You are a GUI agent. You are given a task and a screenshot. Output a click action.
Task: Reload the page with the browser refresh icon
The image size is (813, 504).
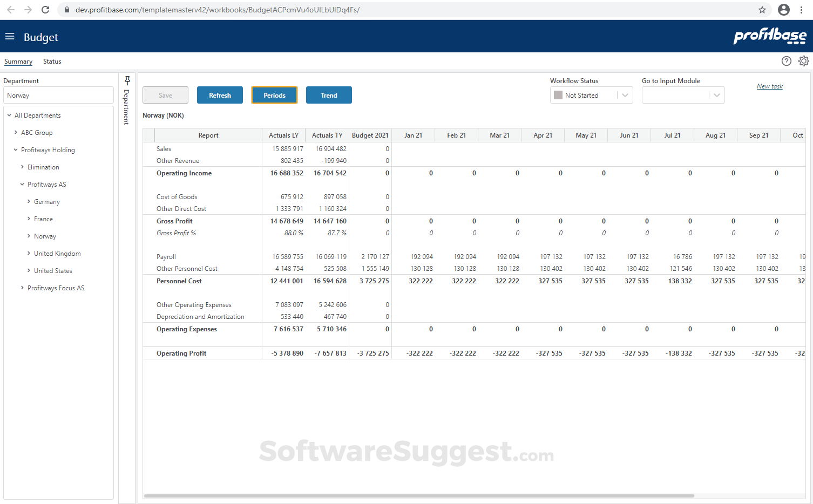[x=45, y=10]
